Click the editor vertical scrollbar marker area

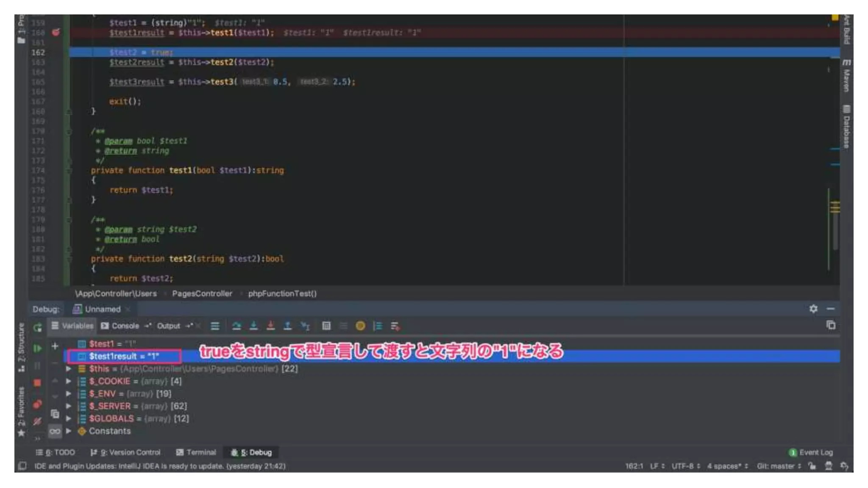point(835,207)
